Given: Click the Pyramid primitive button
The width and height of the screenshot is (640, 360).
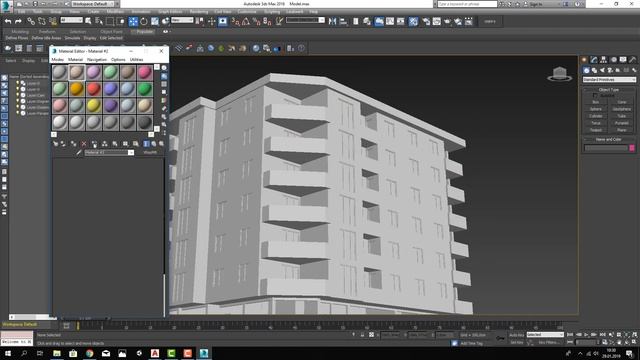Looking at the screenshot, I should 622,123.
